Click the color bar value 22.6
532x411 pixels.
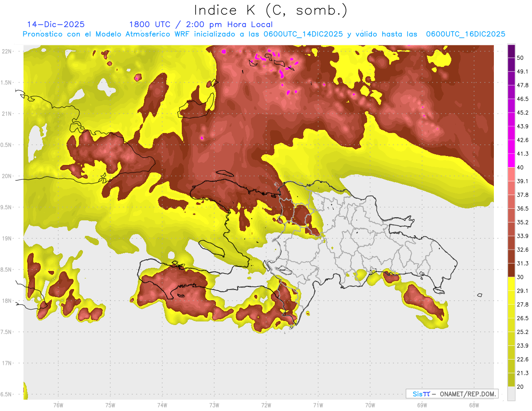click(523, 360)
